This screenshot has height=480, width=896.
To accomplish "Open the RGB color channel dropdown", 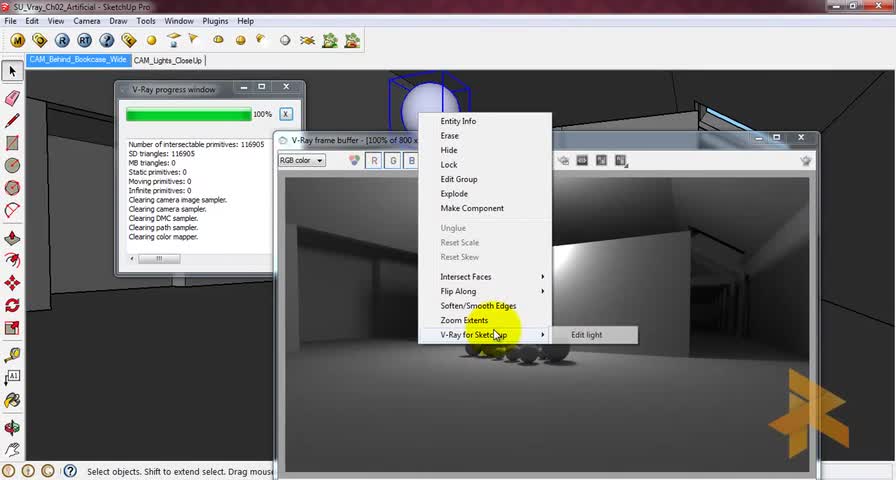I will coord(302,161).
